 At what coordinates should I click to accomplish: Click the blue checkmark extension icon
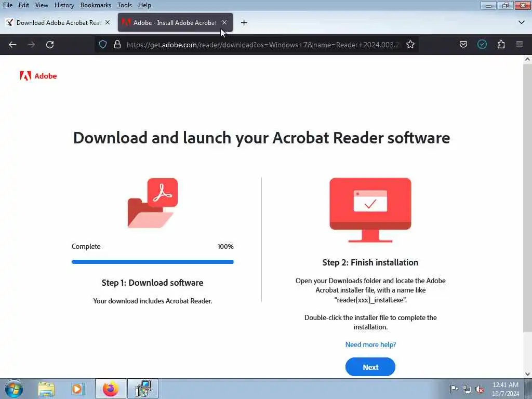coord(482,45)
